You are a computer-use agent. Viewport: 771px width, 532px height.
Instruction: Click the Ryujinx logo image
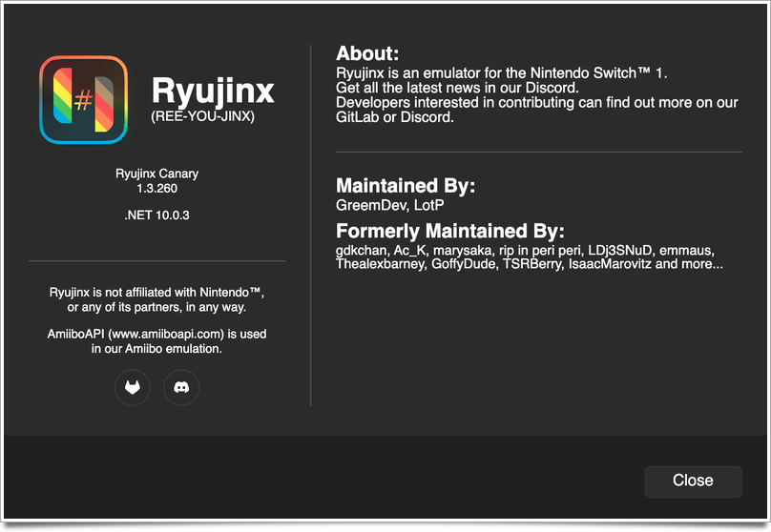click(x=84, y=100)
